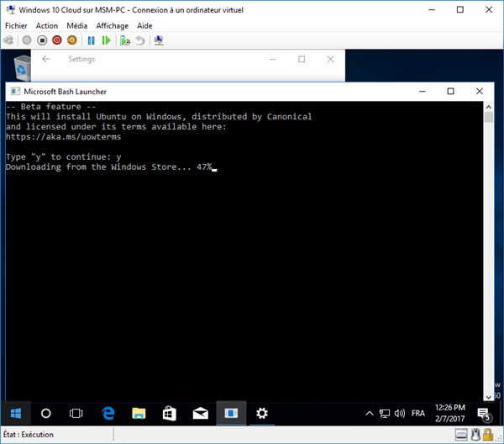
Task: Open Microsoft Edge from the taskbar
Action: 108,413
